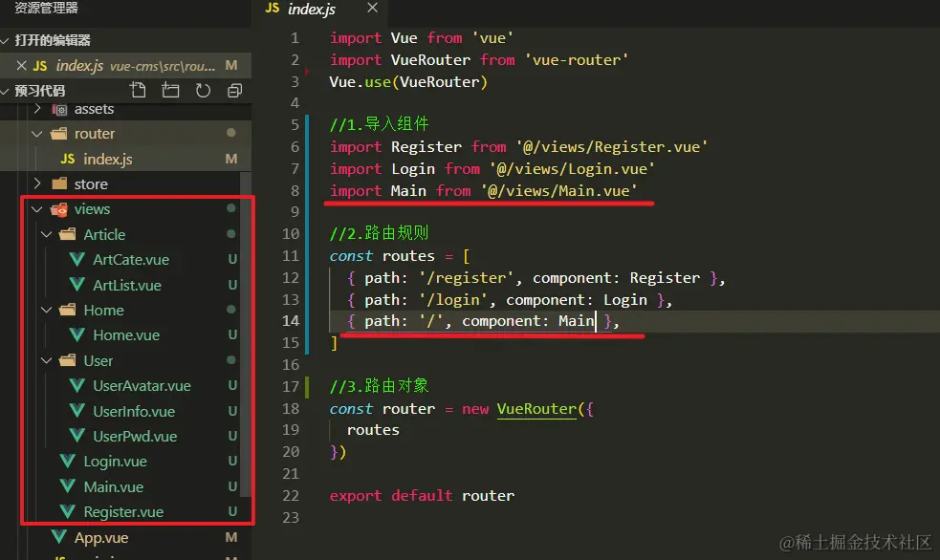Close index.js entry in open editors list
Viewport: 940px width, 560px height.
[x=21, y=65]
